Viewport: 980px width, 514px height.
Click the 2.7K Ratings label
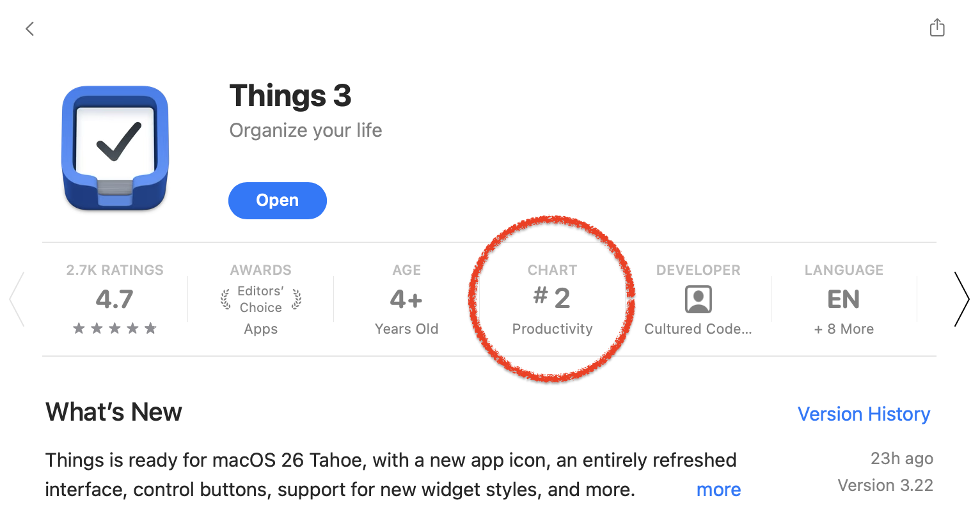point(115,270)
